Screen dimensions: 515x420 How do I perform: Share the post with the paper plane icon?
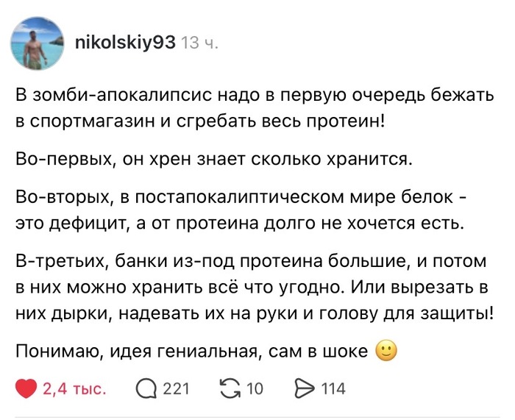tap(305, 389)
